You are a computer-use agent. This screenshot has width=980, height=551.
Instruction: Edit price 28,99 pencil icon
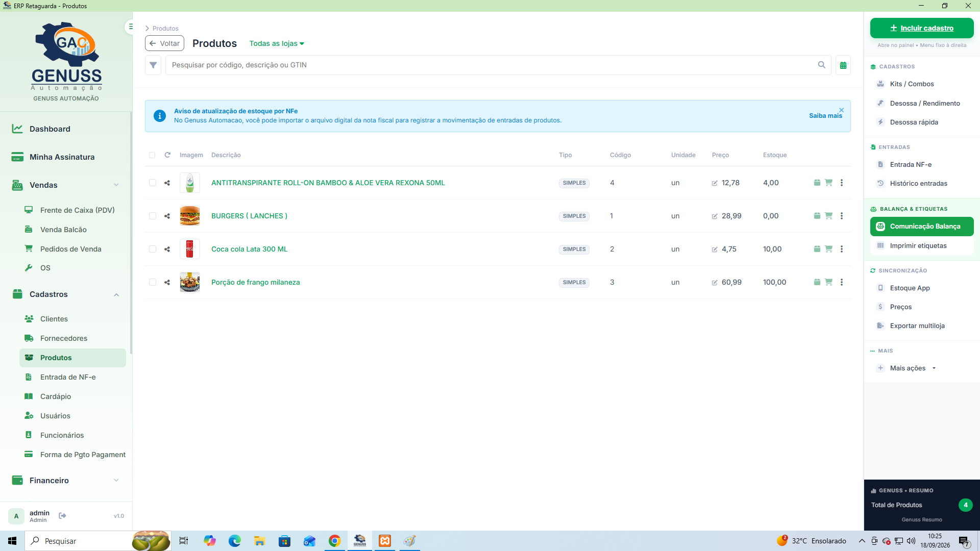[x=715, y=216]
